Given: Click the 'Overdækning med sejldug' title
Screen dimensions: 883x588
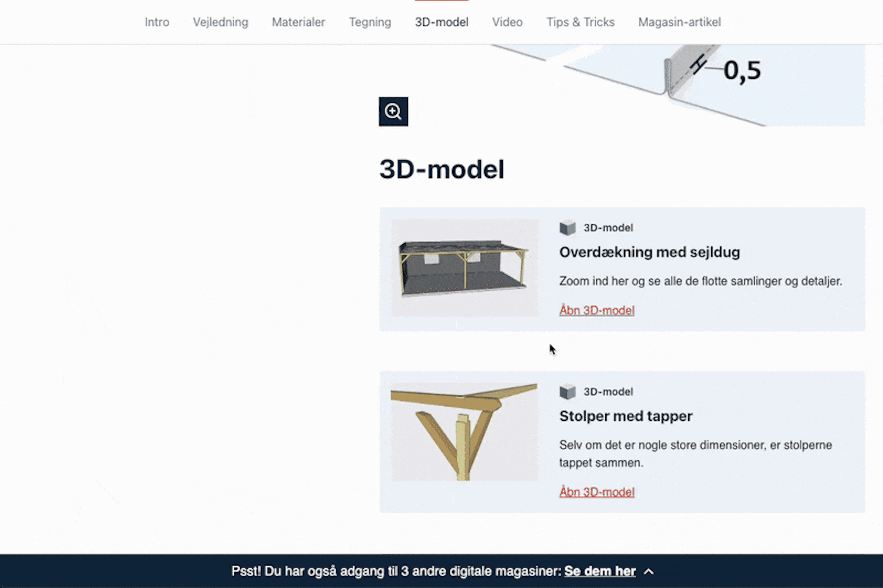Looking at the screenshot, I should [x=649, y=252].
